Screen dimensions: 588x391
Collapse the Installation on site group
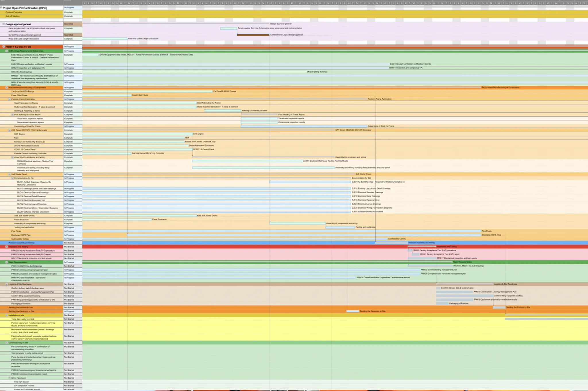[7, 315]
